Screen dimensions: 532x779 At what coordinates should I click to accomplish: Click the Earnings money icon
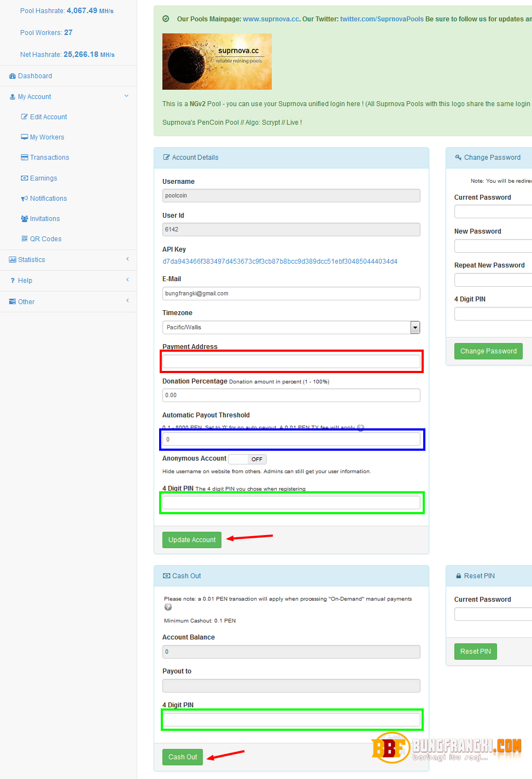[25, 178]
